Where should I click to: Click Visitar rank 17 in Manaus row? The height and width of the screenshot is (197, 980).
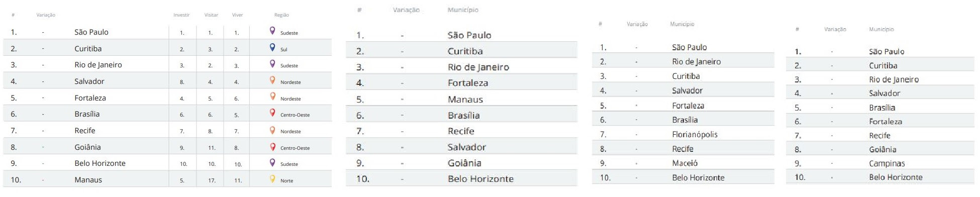click(212, 180)
